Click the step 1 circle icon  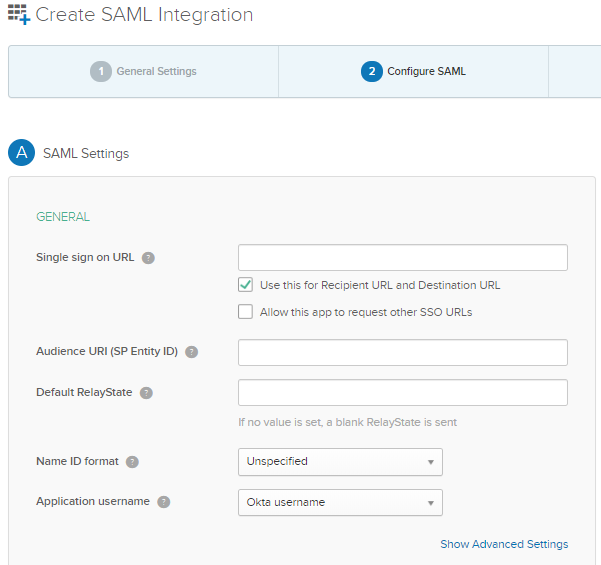[100, 71]
